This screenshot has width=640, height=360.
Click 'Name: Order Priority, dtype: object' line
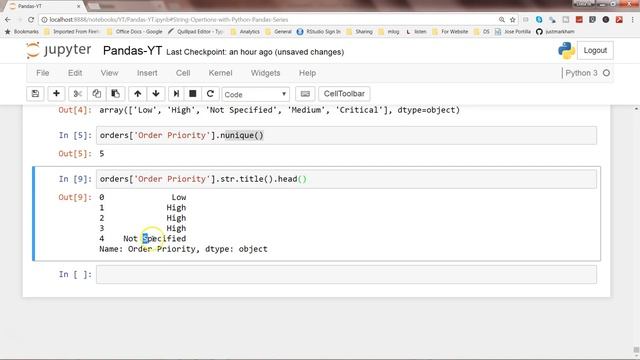coord(183,249)
